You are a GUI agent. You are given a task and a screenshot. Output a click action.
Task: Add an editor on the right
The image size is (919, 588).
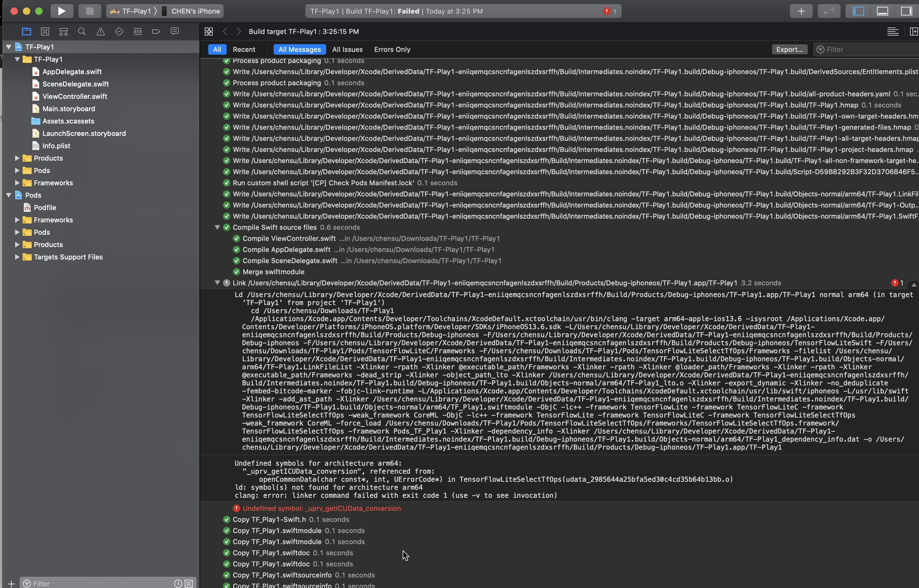pyautogui.click(x=914, y=32)
